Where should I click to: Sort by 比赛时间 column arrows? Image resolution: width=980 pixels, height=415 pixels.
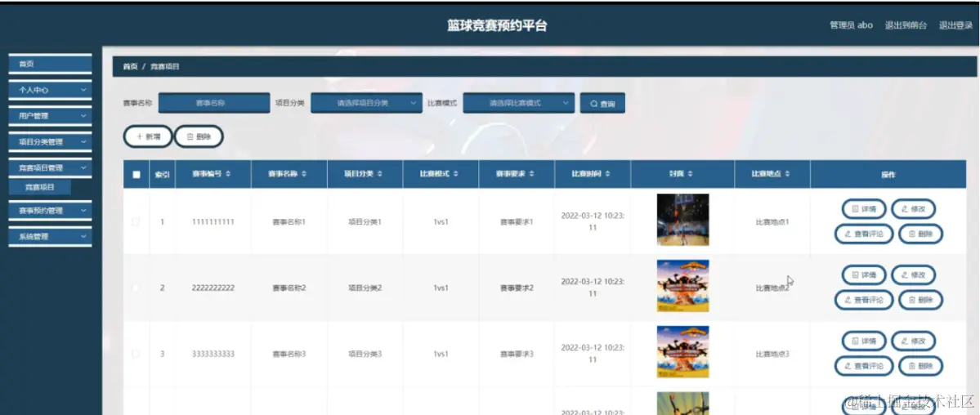pyautogui.click(x=606, y=174)
